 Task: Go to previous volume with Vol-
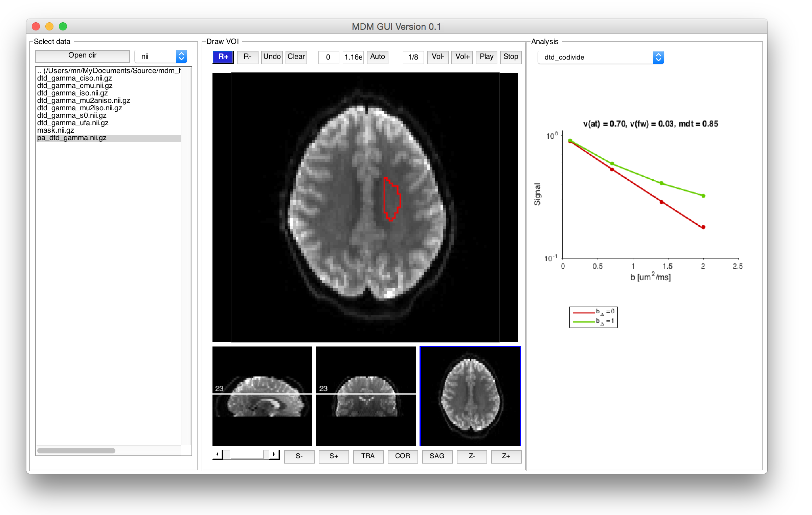[437, 57]
